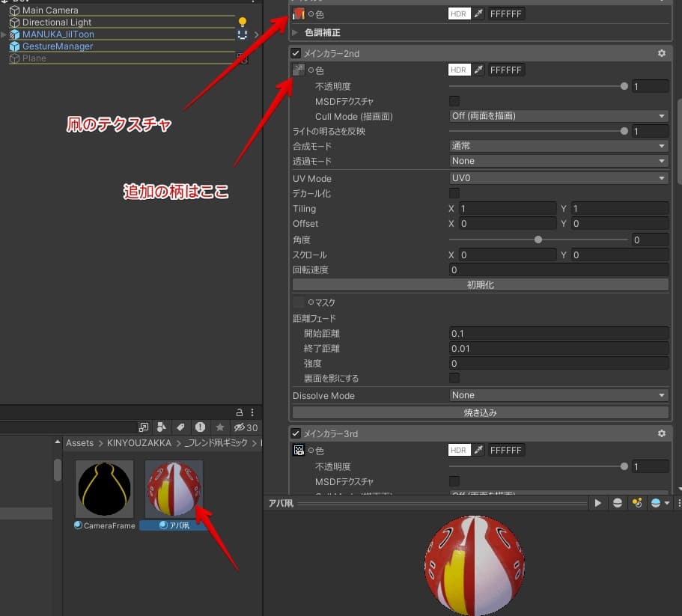Click the Project toolbar exclamation-mark icon
The height and width of the screenshot is (616, 682).
point(200,427)
